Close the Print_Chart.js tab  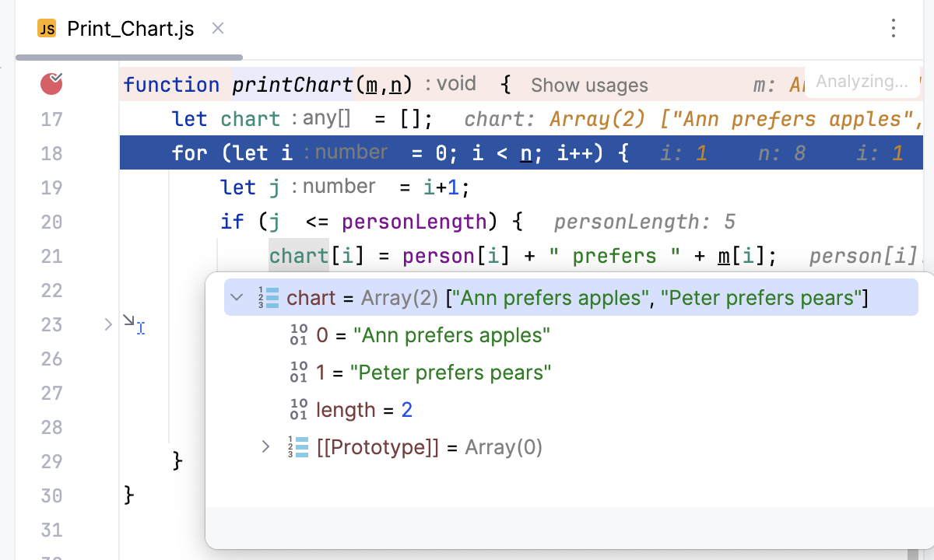[217, 28]
